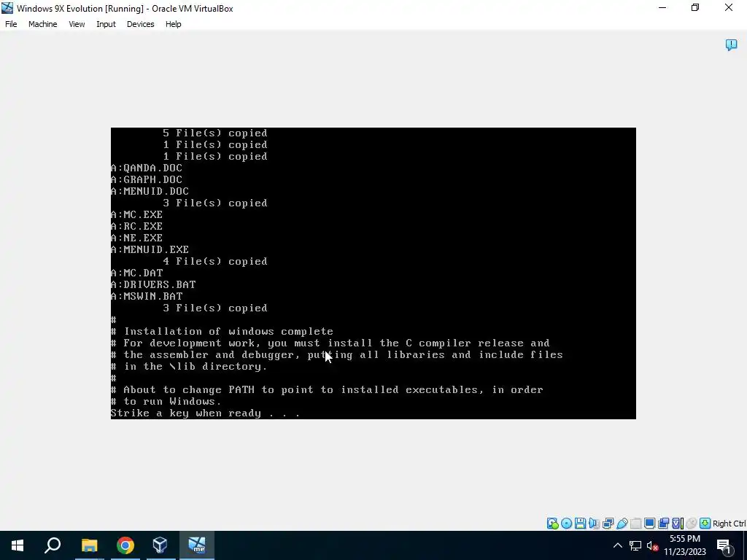Click the VirtualBox window title icon
This screenshot has height=560, width=747.
[x=7, y=8]
